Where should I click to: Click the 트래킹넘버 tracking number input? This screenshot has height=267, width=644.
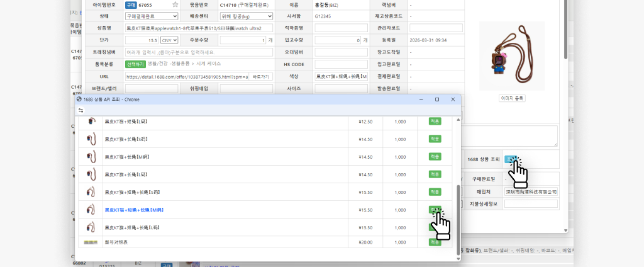[x=199, y=52]
